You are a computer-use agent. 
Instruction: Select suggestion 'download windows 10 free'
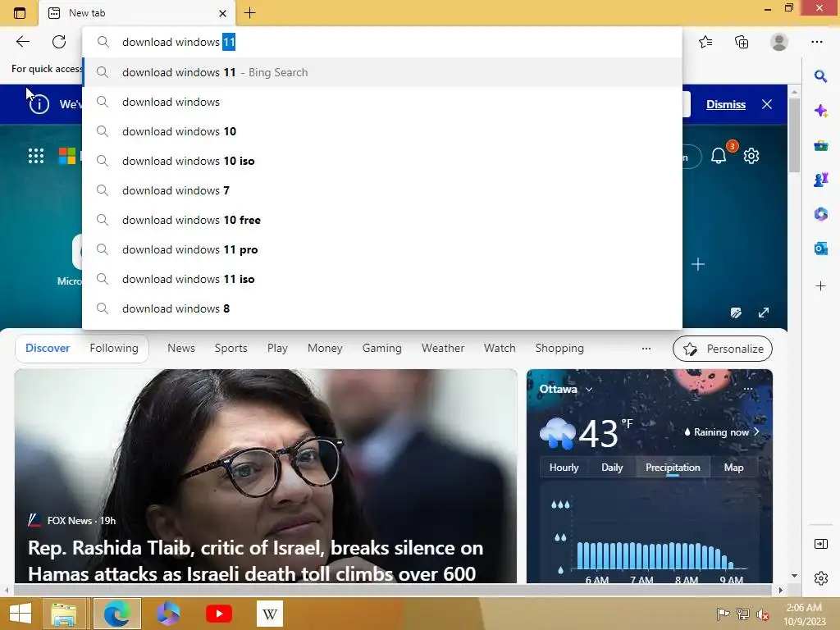[x=382, y=220]
